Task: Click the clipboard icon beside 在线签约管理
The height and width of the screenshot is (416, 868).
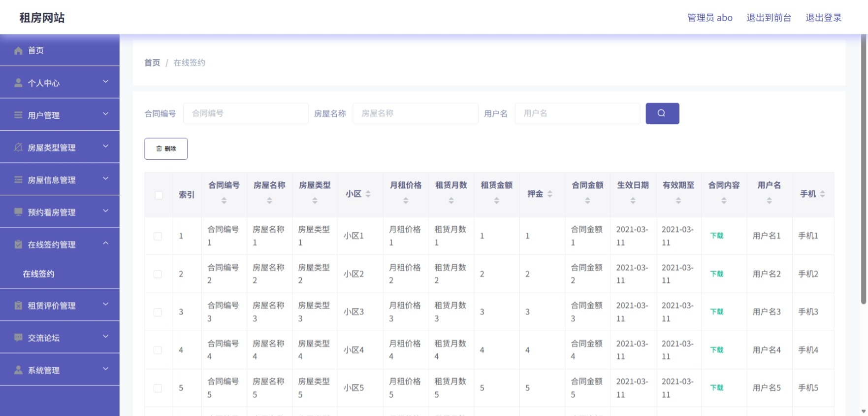Action: (x=18, y=244)
